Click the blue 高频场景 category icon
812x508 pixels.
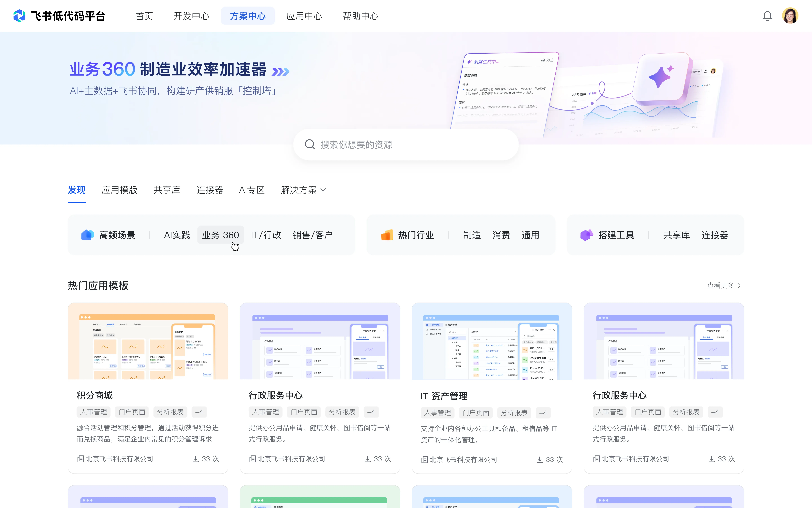pyautogui.click(x=88, y=235)
